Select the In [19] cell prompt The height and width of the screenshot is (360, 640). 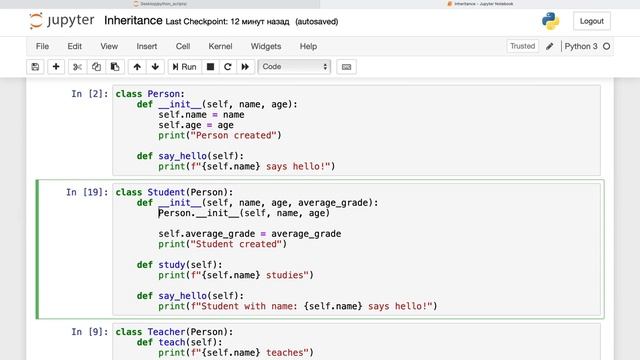pos(87,192)
